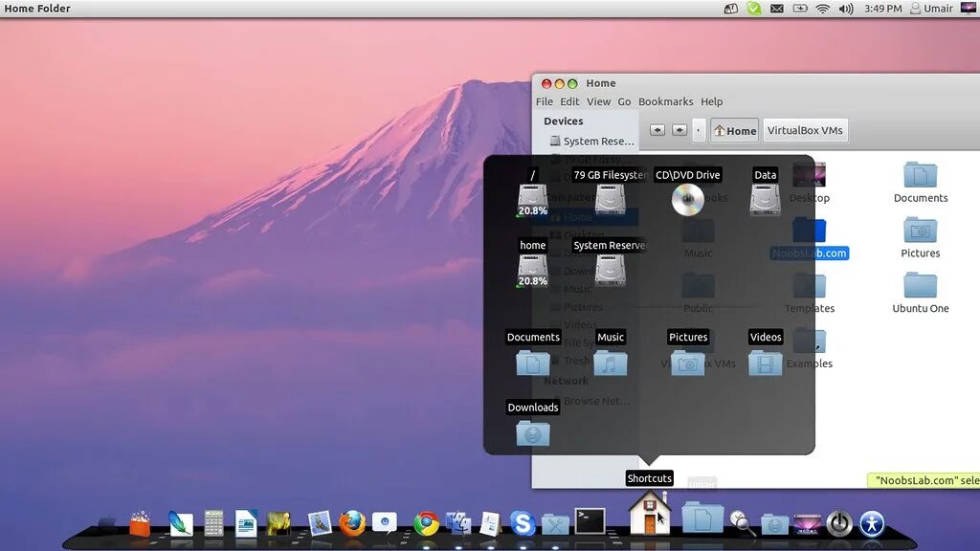Open the documents folder stack in dock
Viewport: 980px width, 551px height.
(x=702, y=518)
